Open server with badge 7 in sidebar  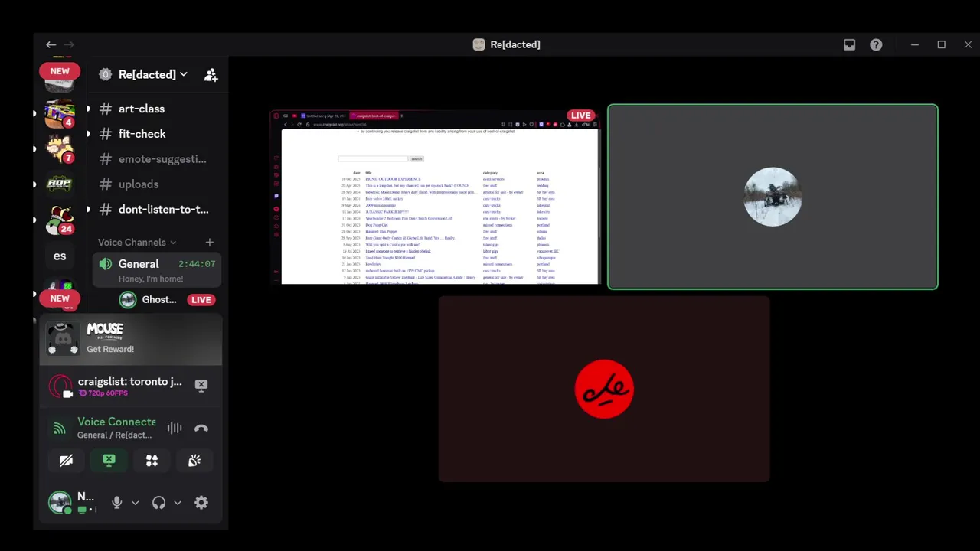click(60, 148)
